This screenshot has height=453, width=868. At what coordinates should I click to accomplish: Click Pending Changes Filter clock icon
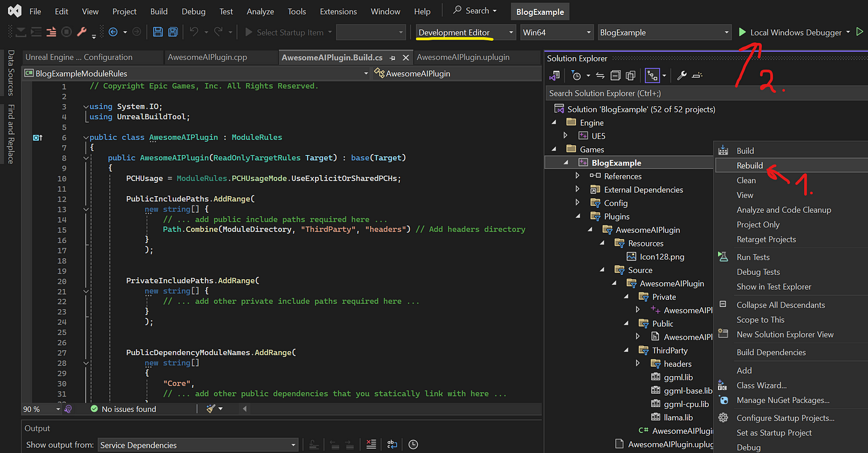(577, 76)
